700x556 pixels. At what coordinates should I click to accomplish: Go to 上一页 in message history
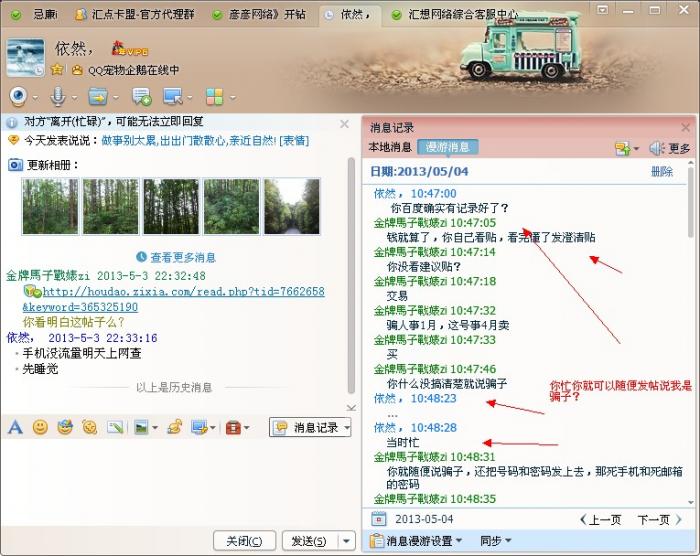(600, 519)
